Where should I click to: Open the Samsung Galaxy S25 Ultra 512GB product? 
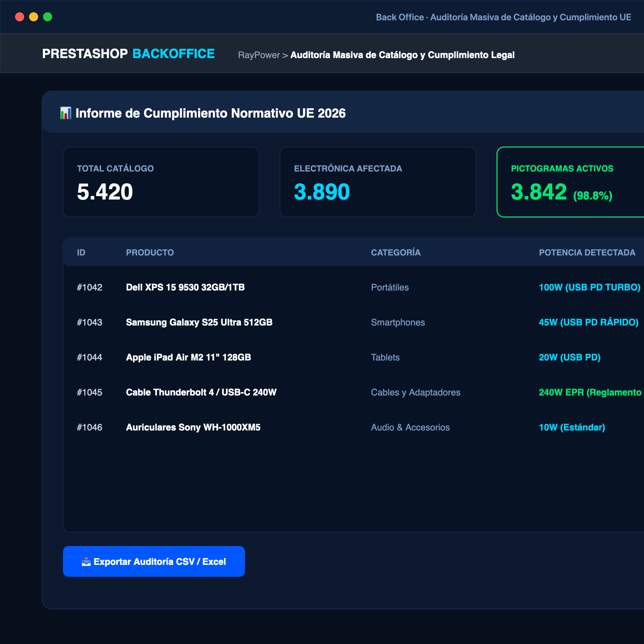pos(199,322)
